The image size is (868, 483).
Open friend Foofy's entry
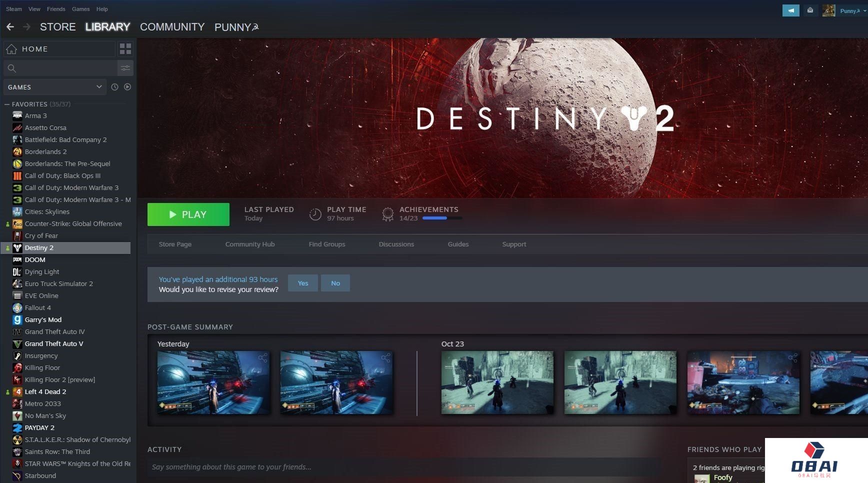tap(723, 477)
